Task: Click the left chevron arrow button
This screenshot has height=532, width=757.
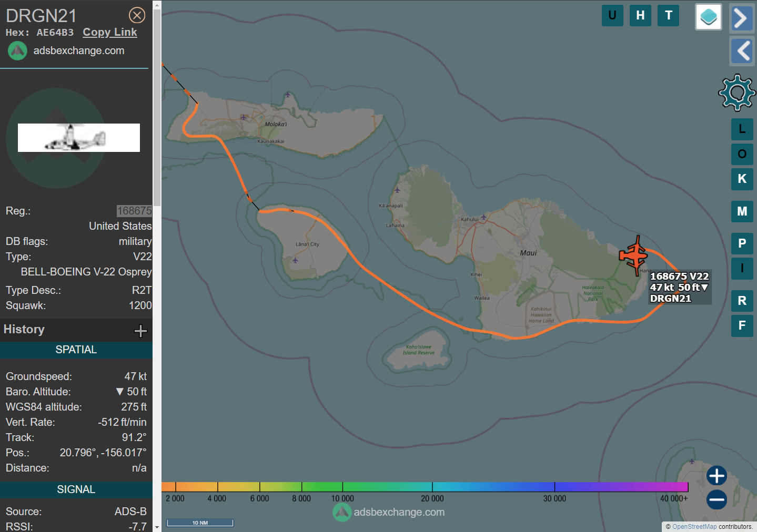Action: coord(742,51)
